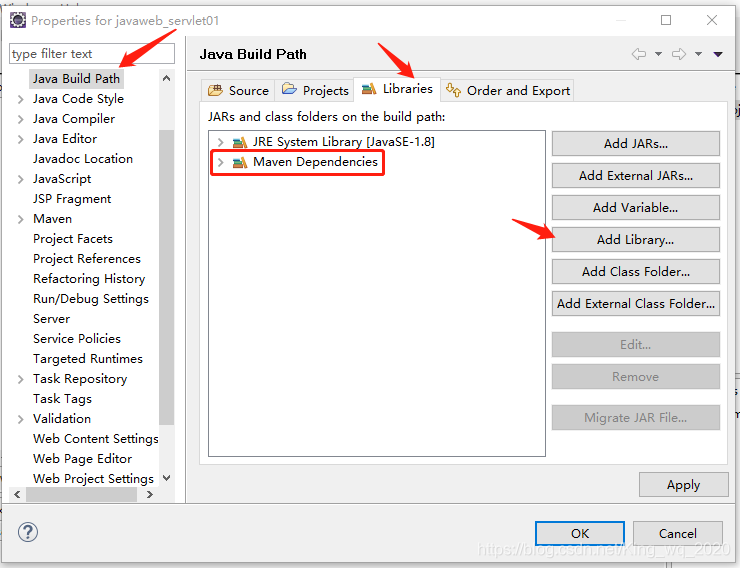Viewport: 740px width, 568px height.
Task: Click Add Library button
Action: tap(636, 240)
